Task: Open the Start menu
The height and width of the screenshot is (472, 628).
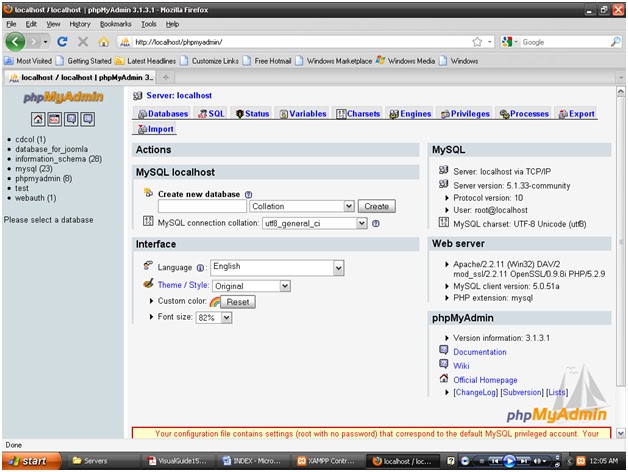Action: tap(31, 461)
